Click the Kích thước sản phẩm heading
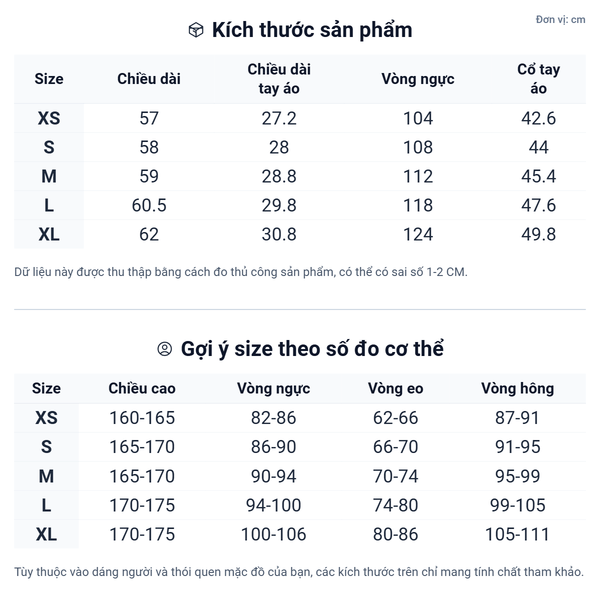 [x=312, y=30]
